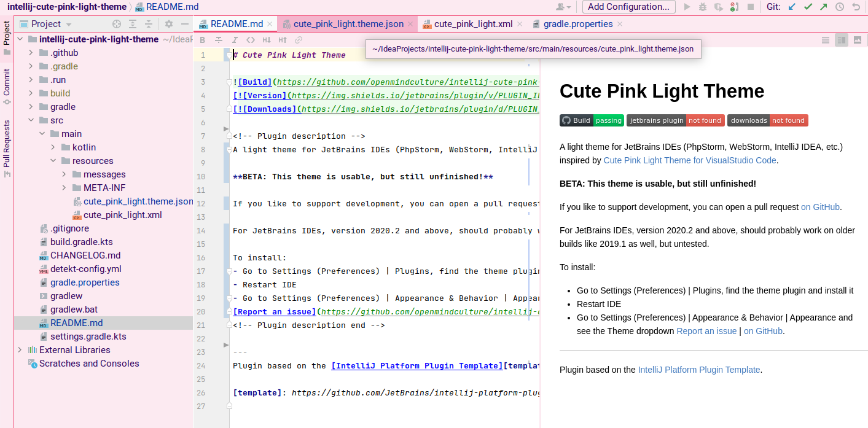Image resolution: width=868 pixels, height=428 pixels.
Task: Switch to editor-only view mode
Action: coord(826,40)
